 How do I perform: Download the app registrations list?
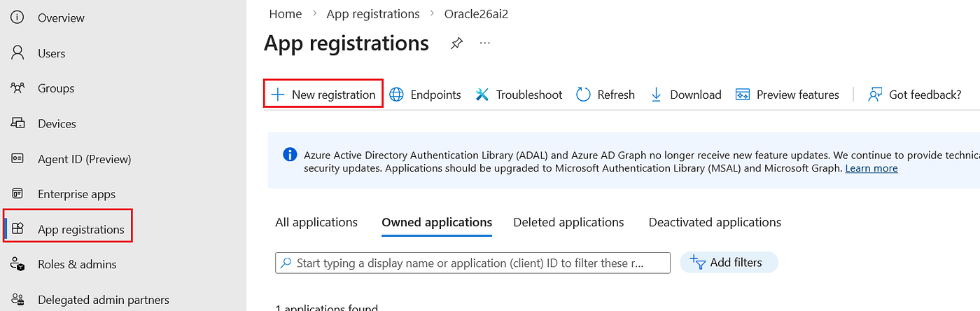pyautogui.click(x=686, y=95)
